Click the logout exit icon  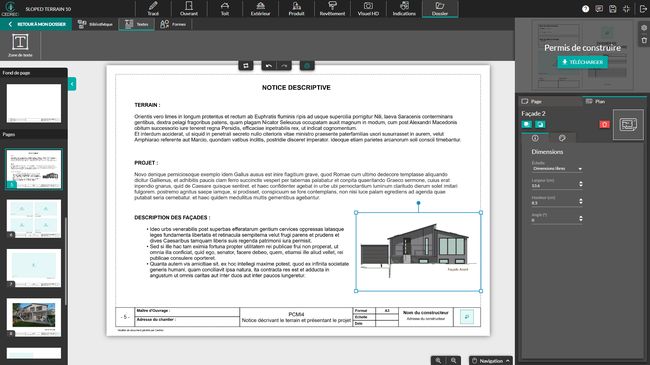643,9
